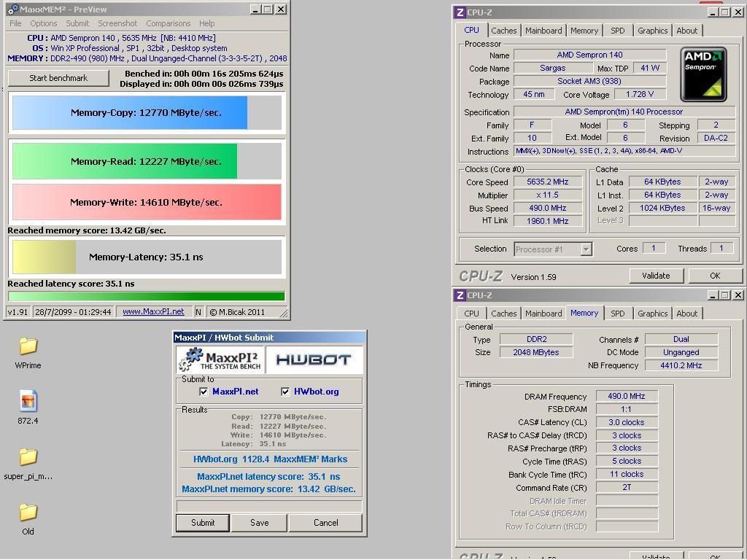Click Save in the HWbot Submit dialog
747x560 pixels.
[259, 522]
